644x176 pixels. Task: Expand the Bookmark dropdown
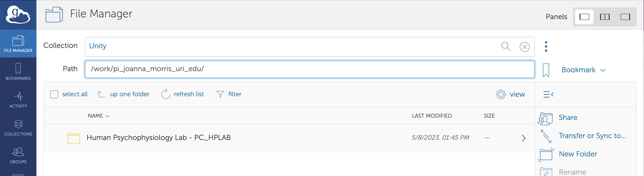click(583, 70)
